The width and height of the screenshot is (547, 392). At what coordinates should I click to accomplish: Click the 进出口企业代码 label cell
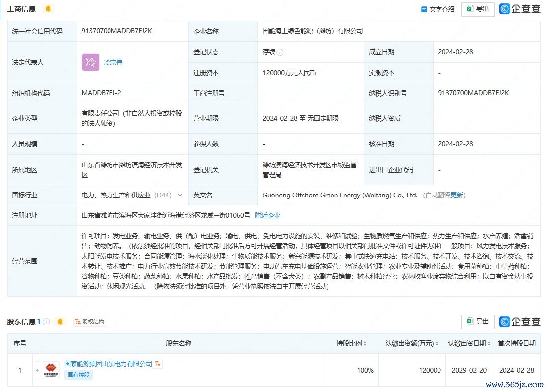click(399, 170)
